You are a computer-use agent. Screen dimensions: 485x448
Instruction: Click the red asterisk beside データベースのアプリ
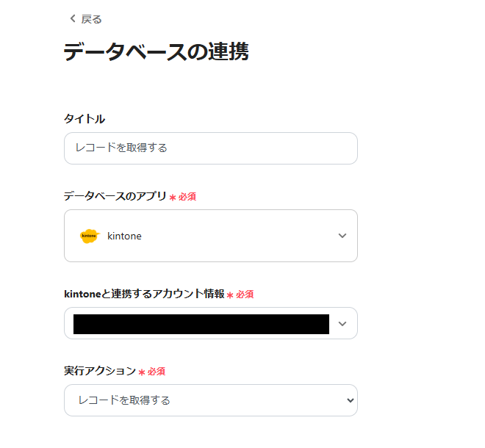(x=173, y=198)
